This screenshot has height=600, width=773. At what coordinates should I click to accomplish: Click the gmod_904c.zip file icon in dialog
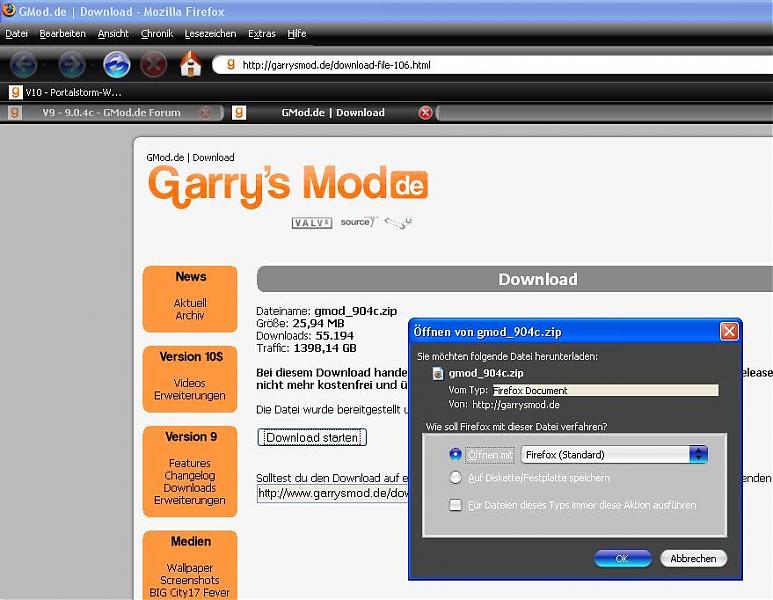(x=437, y=373)
